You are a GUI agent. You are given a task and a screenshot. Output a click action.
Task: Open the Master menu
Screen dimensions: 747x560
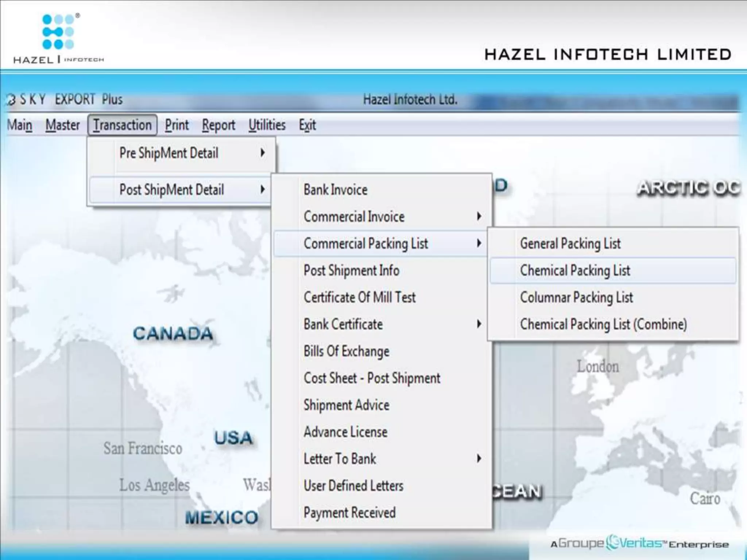tap(62, 125)
